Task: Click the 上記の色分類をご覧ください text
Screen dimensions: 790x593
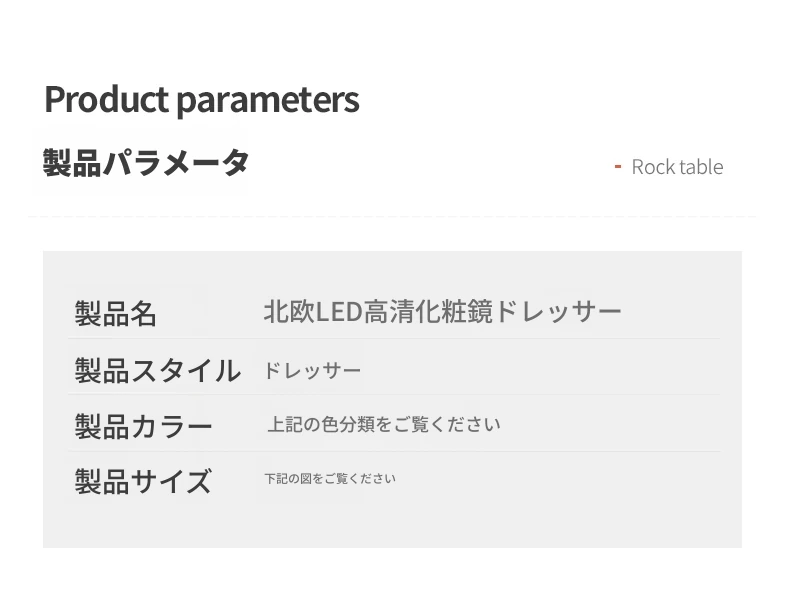Action: point(383,424)
